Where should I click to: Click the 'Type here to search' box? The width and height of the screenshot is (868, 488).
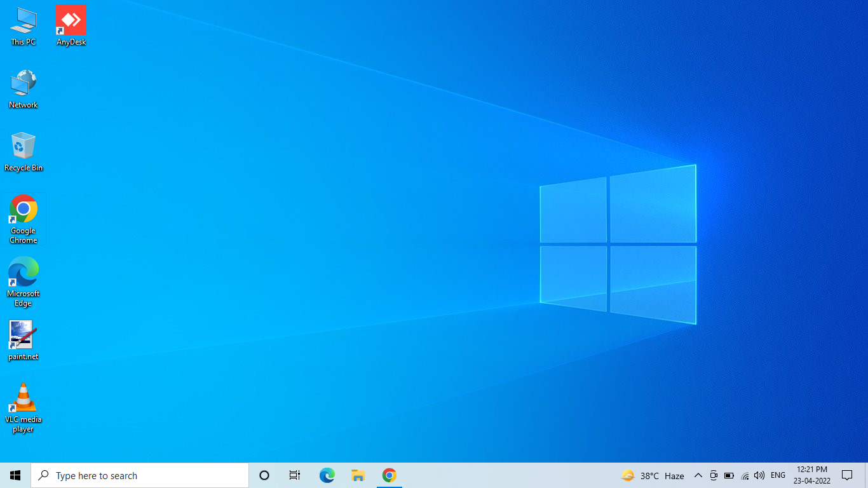pyautogui.click(x=140, y=475)
